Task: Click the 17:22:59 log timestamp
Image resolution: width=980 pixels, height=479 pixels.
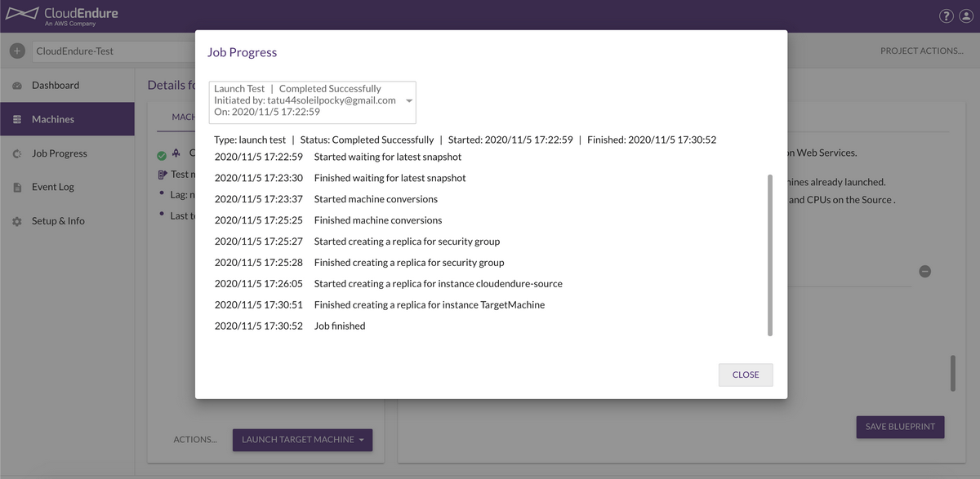Action: point(259,157)
